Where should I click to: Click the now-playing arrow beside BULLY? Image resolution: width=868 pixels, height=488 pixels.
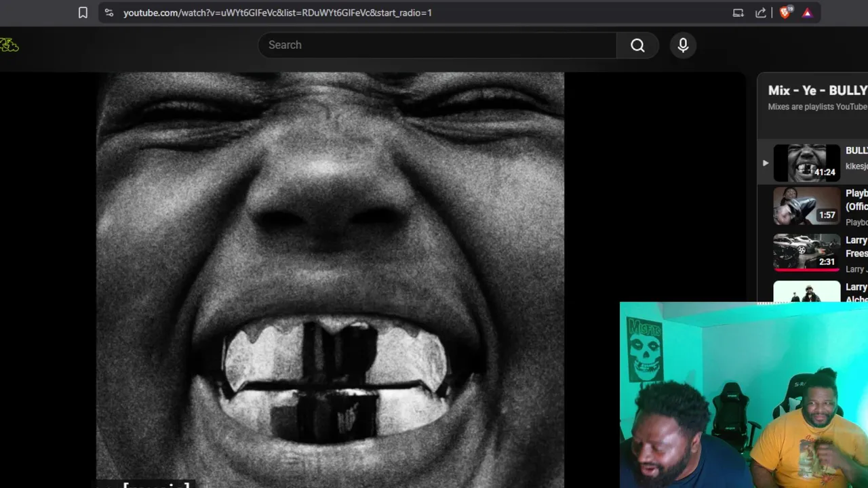[765, 163]
